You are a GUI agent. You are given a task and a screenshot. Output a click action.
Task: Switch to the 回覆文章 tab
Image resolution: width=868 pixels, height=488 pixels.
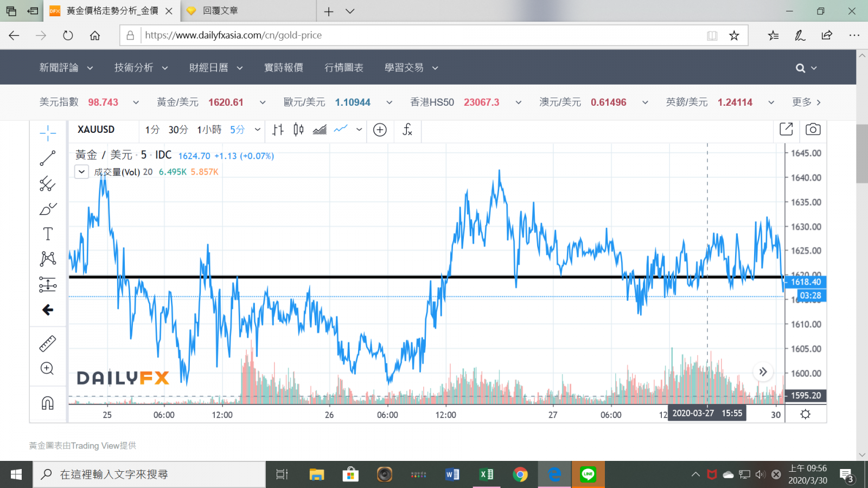(x=250, y=11)
